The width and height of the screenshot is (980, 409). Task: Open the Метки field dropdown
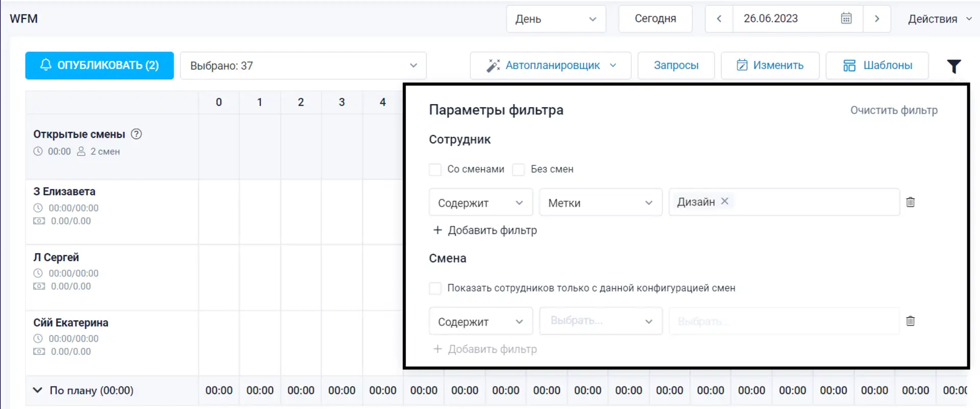pyautogui.click(x=601, y=202)
